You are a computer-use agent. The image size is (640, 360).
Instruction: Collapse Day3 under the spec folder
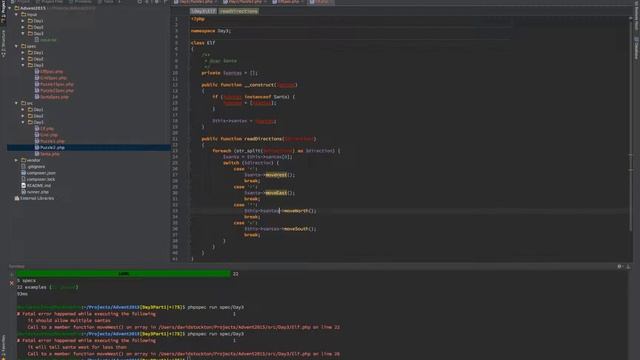(23, 65)
